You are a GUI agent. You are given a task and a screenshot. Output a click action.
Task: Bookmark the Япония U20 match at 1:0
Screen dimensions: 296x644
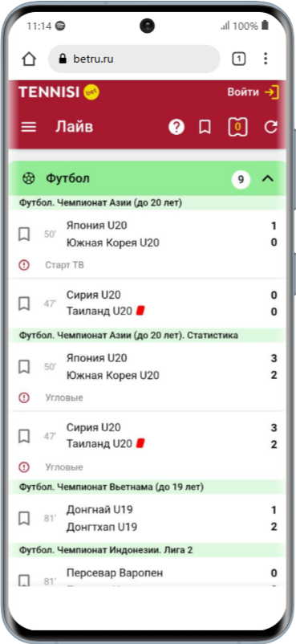(24, 234)
